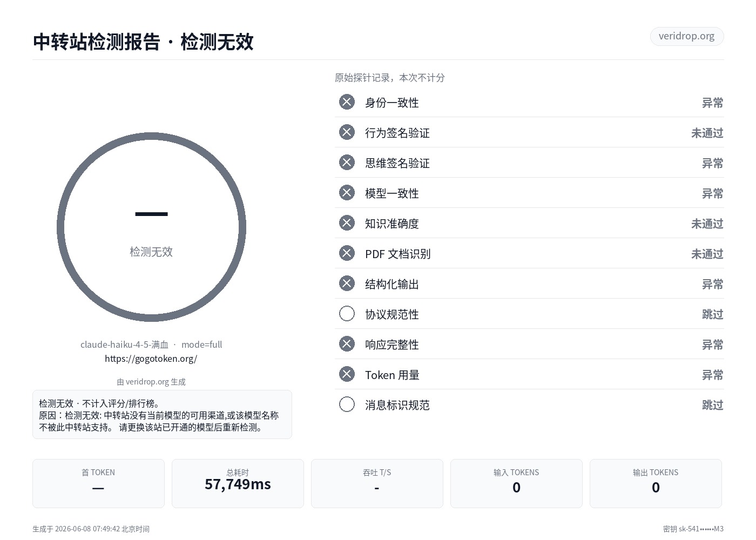Click the X icon beside 结构化输出
Image resolution: width=756 pixels, height=540 pixels.
point(347,283)
